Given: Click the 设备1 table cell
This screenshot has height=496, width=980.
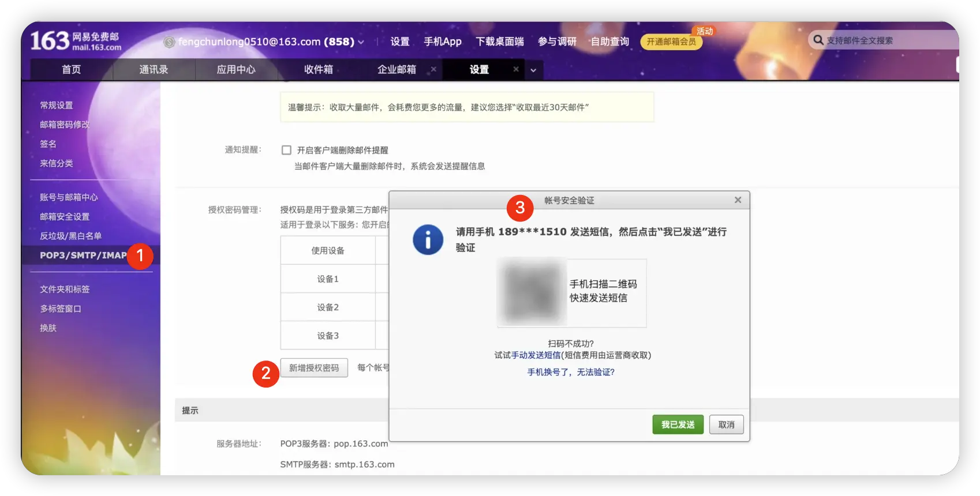Looking at the screenshot, I should tap(328, 279).
